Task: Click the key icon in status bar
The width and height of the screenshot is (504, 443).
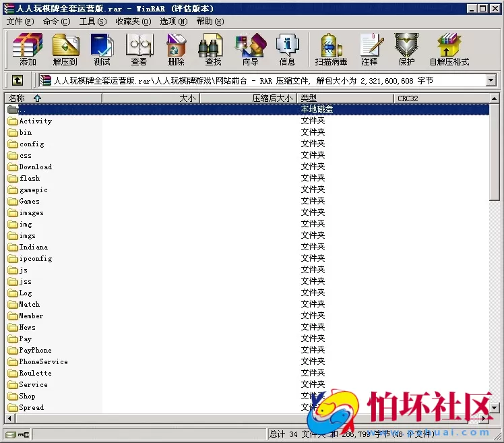Action: (24, 435)
